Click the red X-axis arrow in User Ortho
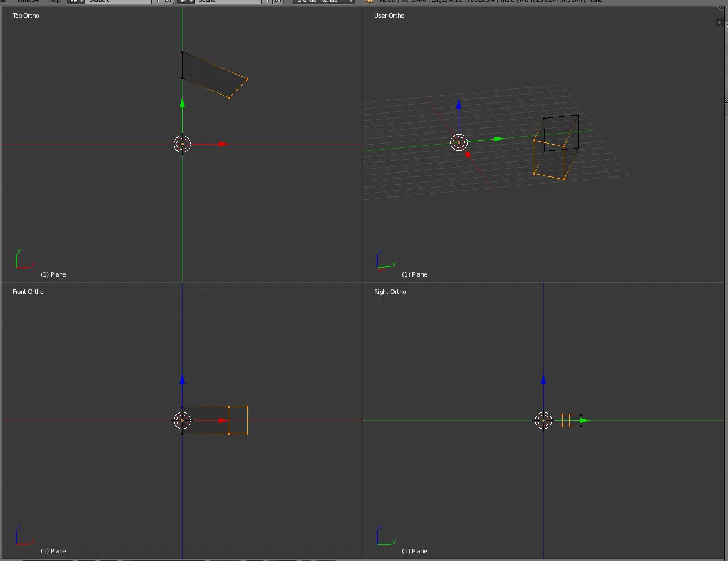728x561 pixels. pos(468,155)
